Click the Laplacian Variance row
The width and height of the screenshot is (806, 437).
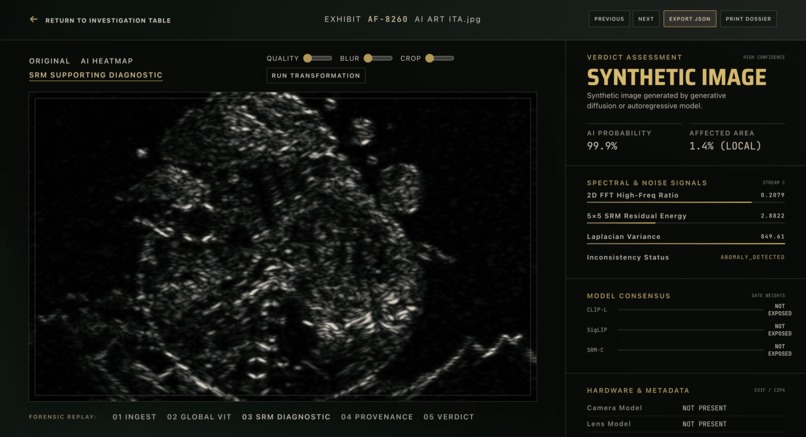pyautogui.click(x=686, y=238)
